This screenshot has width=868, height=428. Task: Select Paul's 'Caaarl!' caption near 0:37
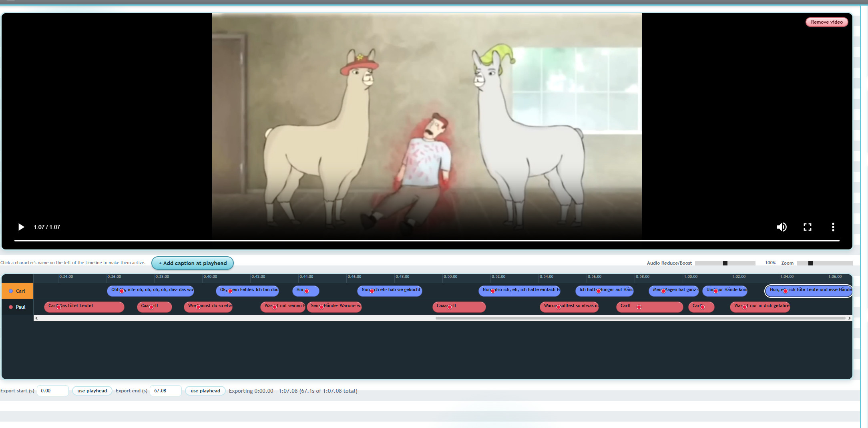point(155,307)
